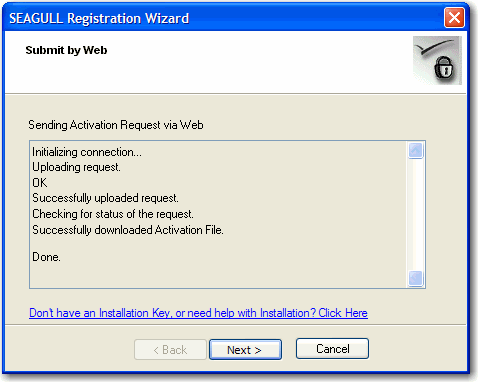Image resolution: width=478 pixels, height=382 pixels.
Task: Click the 'OK' log line
Action: tap(40, 183)
